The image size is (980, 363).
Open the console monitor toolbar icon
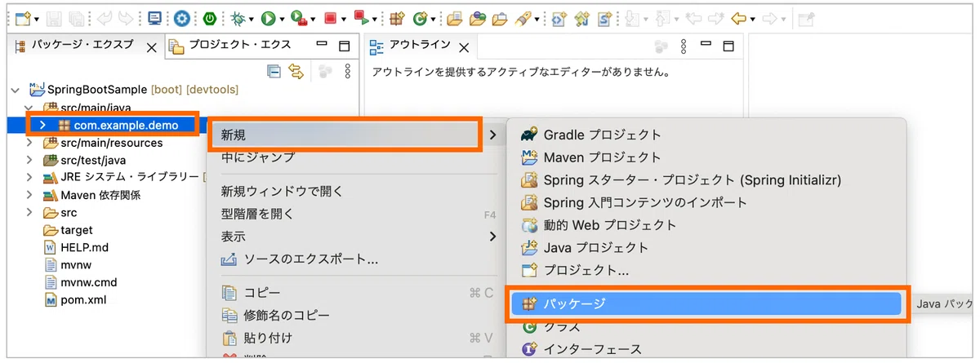154,17
